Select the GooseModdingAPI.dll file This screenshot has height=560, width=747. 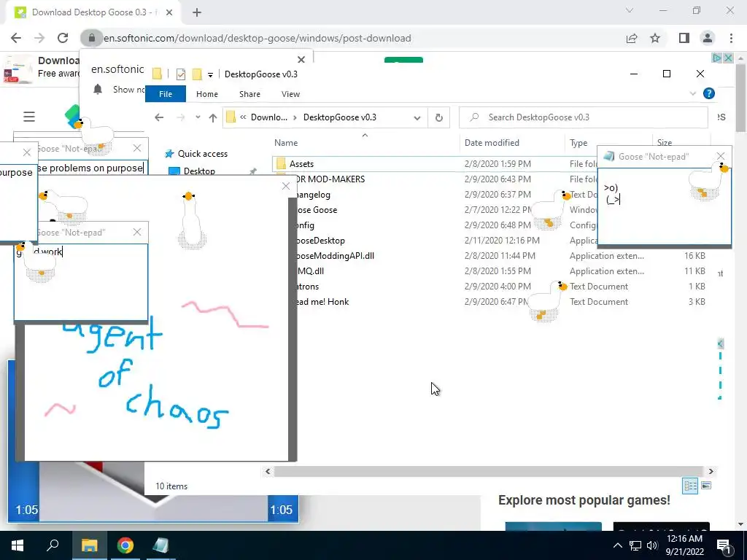[333, 256]
